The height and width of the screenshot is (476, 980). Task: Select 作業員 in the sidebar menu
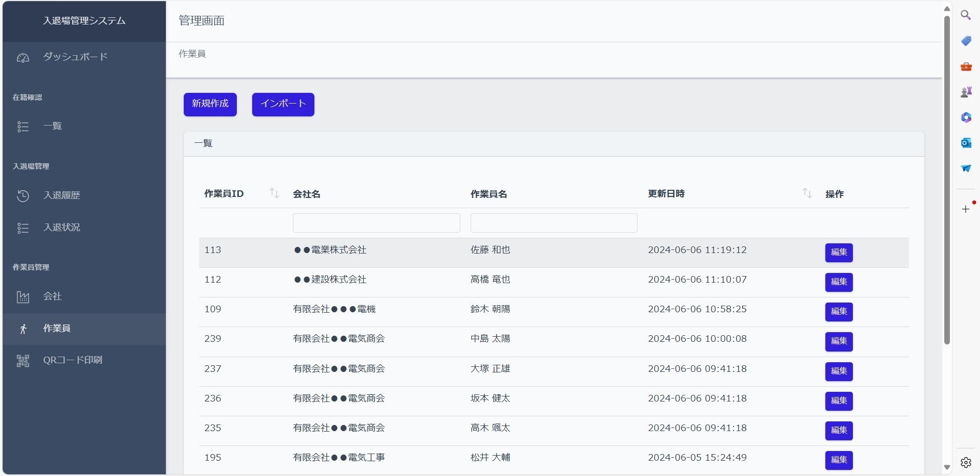coord(84,329)
